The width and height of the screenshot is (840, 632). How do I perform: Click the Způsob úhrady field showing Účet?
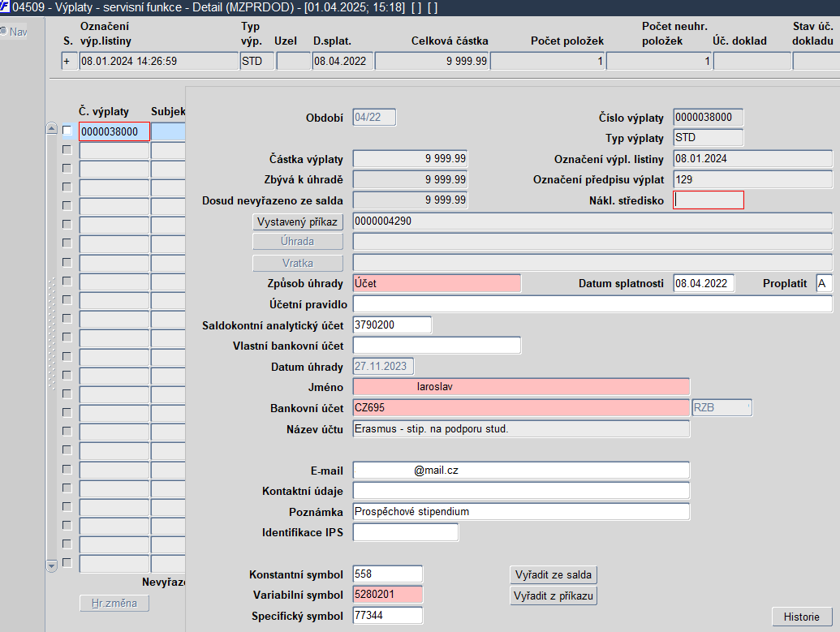click(x=437, y=283)
